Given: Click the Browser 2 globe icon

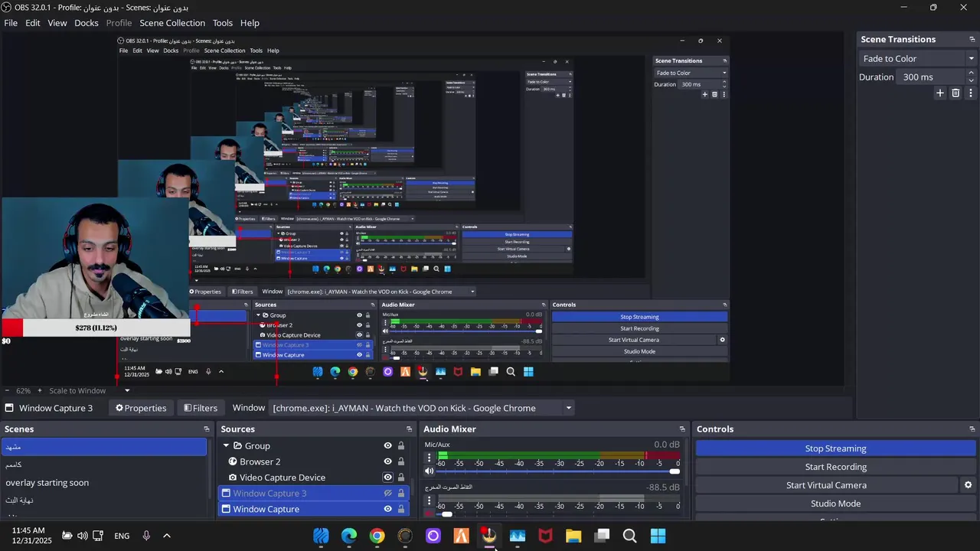Looking at the screenshot, I should pos(233,461).
